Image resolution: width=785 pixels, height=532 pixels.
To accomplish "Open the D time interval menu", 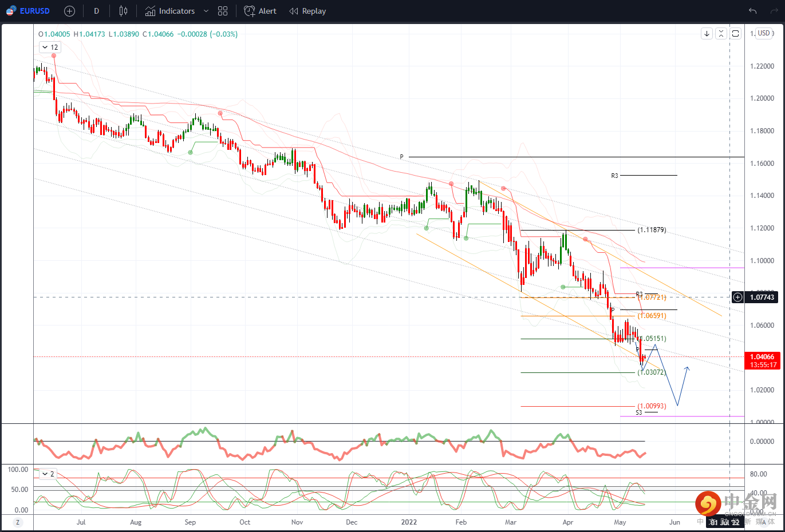I will (96, 11).
